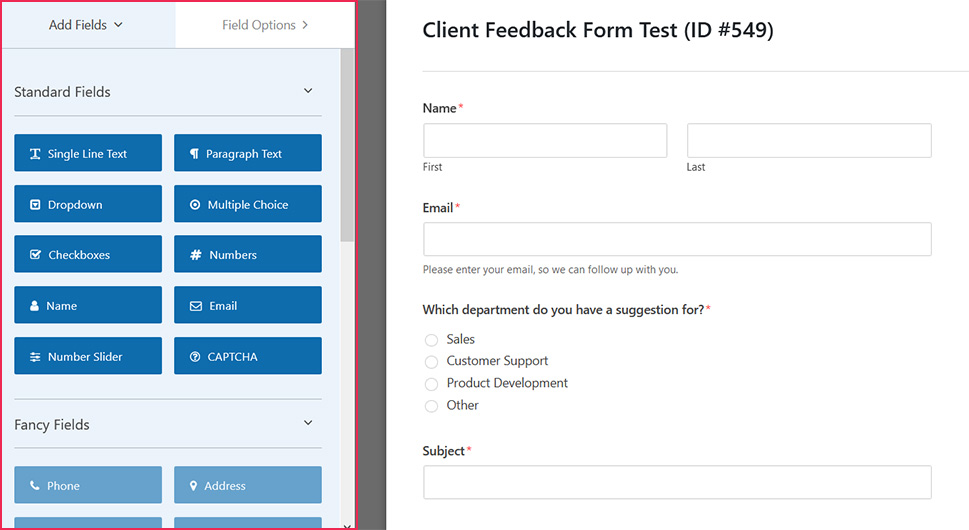The width and height of the screenshot is (969, 530).
Task: Click the Numbers hash icon
Action: click(195, 254)
